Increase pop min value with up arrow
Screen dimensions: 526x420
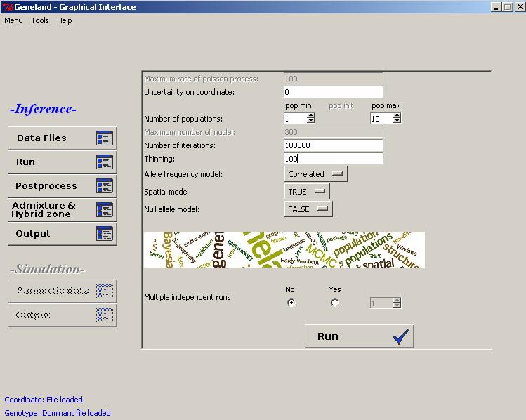click(x=310, y=115)
